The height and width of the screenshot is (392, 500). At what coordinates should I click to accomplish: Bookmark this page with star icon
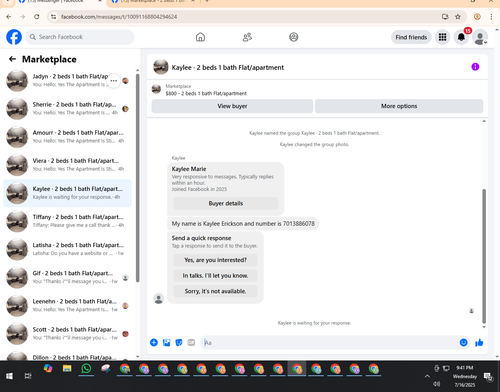click(x=458, y=17)
